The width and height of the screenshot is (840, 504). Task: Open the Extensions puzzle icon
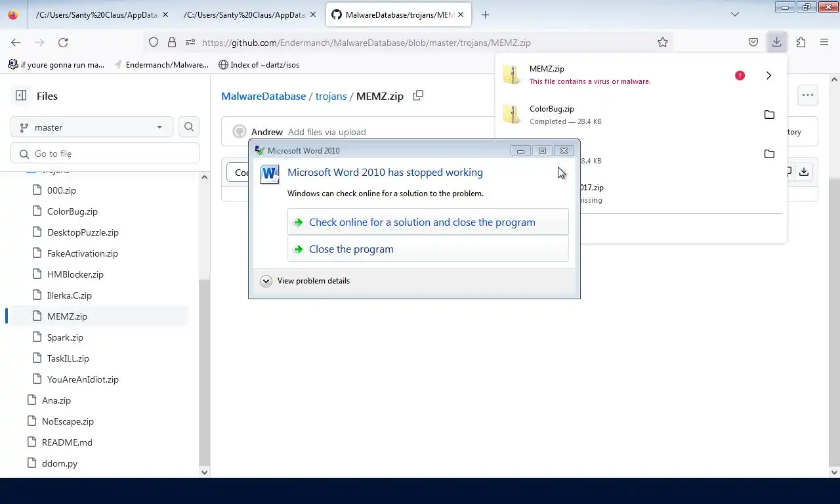click(x=801, y=42)
